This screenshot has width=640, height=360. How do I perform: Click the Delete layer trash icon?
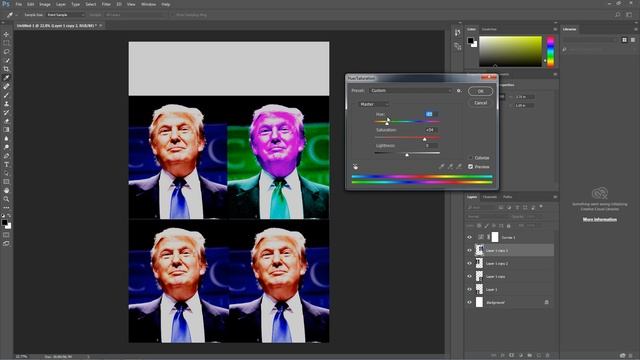(x=548, y=355)
